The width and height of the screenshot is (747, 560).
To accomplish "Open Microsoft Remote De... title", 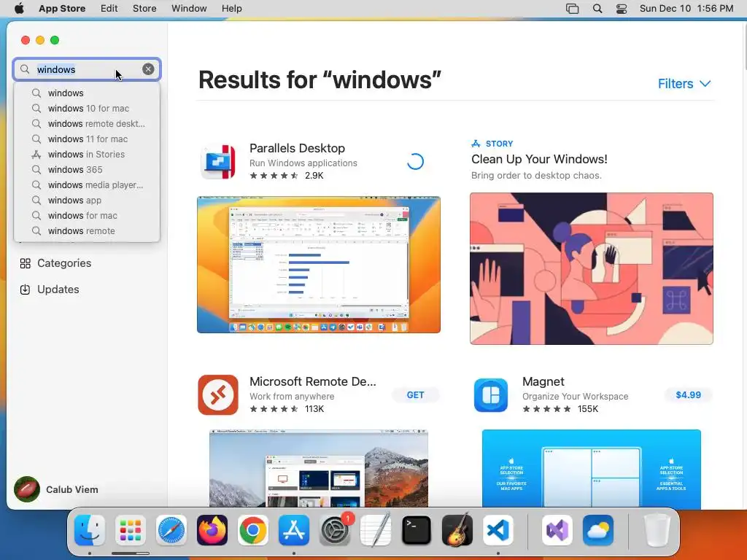I will click(x=313, y=381).
